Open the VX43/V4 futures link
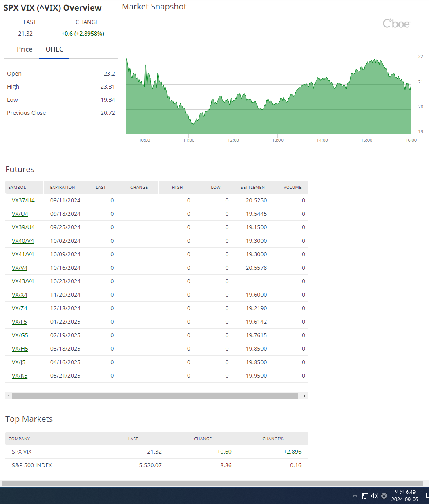This screenshot has height=504, width=429. click(x=23, y=281)
